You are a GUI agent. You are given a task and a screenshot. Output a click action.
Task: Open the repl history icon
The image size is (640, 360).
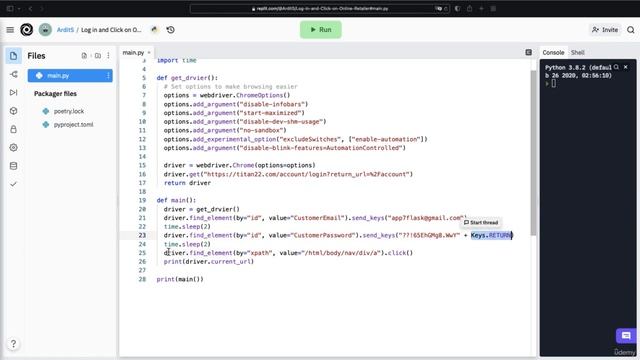(x=171, y=30)
